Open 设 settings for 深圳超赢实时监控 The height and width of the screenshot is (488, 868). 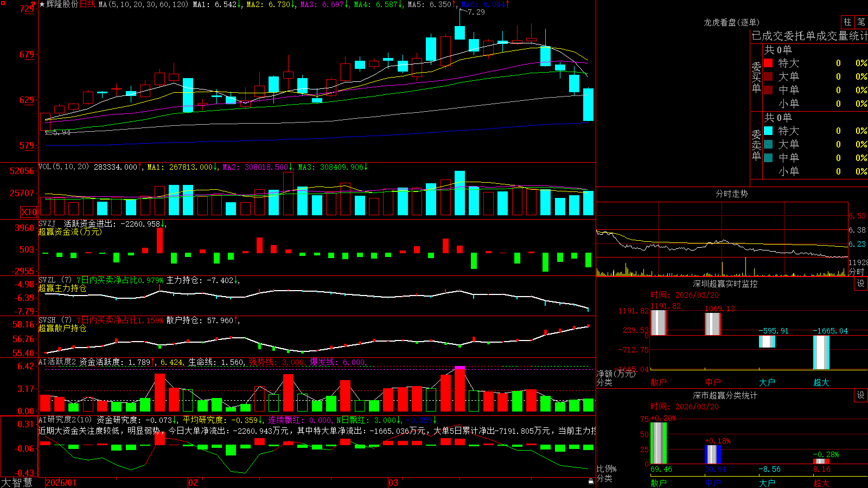[x=861, y=284]
